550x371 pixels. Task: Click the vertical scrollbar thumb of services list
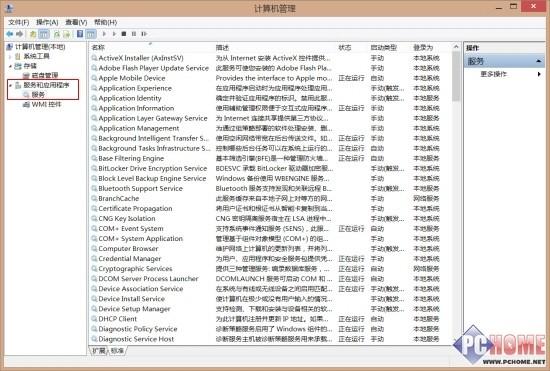tap(456, 76)
